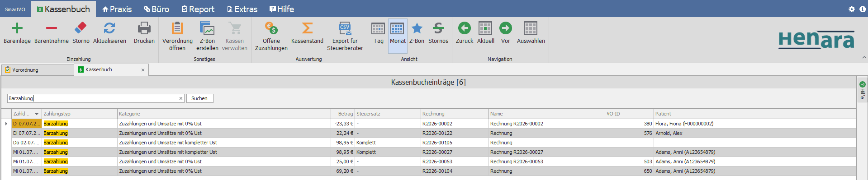This screenshot has height=180, width=868.
Task: Sort by Patient column header
Action: coord(754,114)
